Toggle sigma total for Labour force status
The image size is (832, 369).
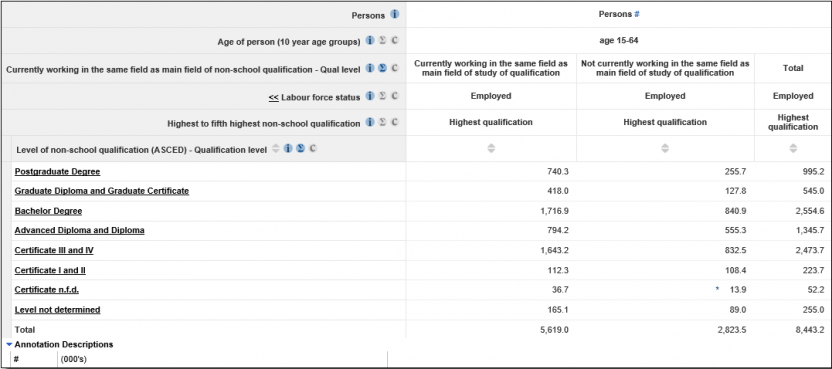(383, 96)
